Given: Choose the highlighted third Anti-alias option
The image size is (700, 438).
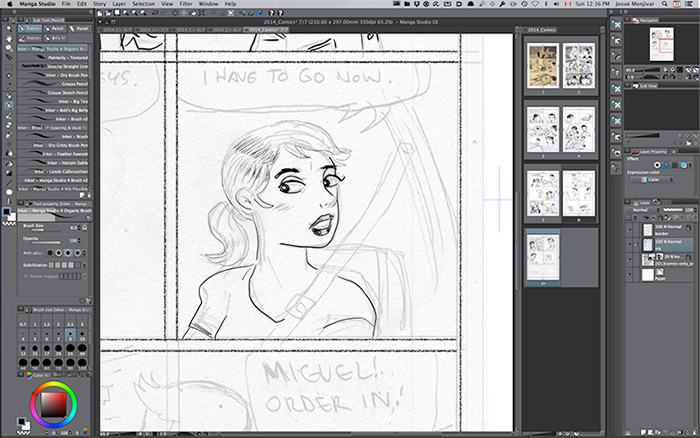Looking at the screenshot, I should point(68,253).
